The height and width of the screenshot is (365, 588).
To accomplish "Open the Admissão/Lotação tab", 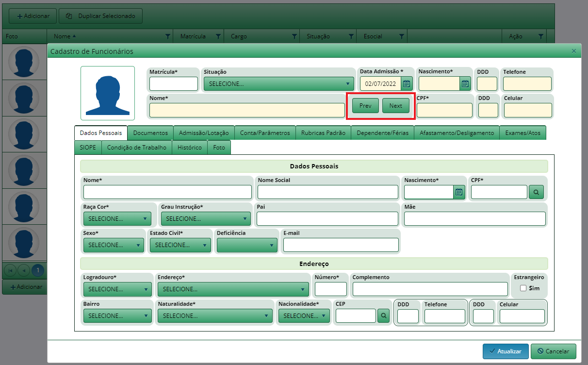I will pyautogui.click(x=204, y=133).
